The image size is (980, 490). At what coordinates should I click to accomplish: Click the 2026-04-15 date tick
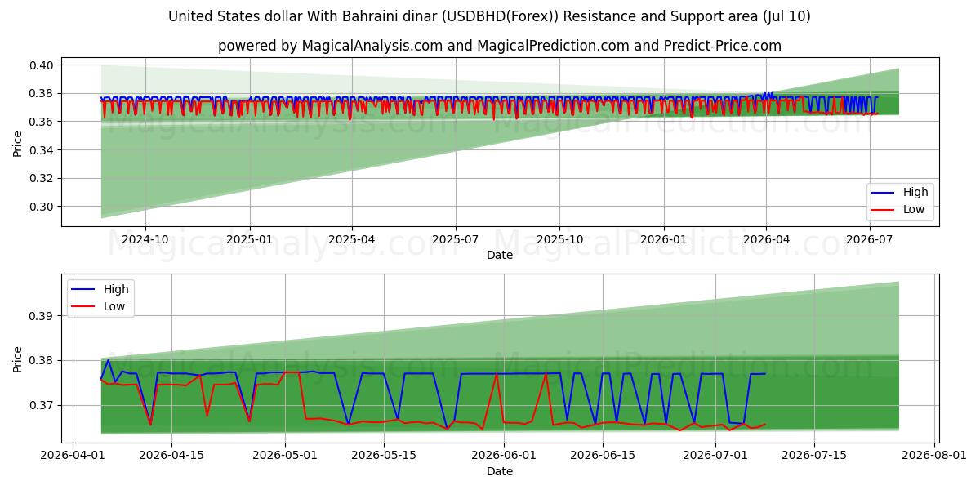171,456
